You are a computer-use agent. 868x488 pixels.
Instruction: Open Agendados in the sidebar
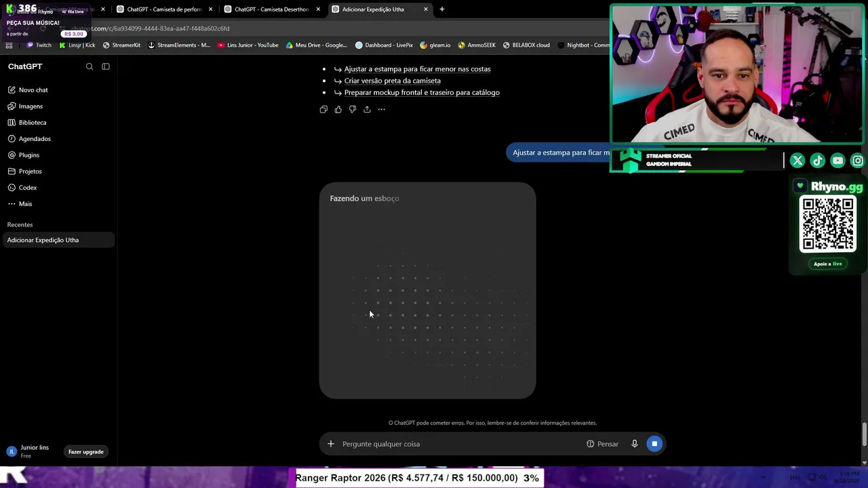pos(59,139)
